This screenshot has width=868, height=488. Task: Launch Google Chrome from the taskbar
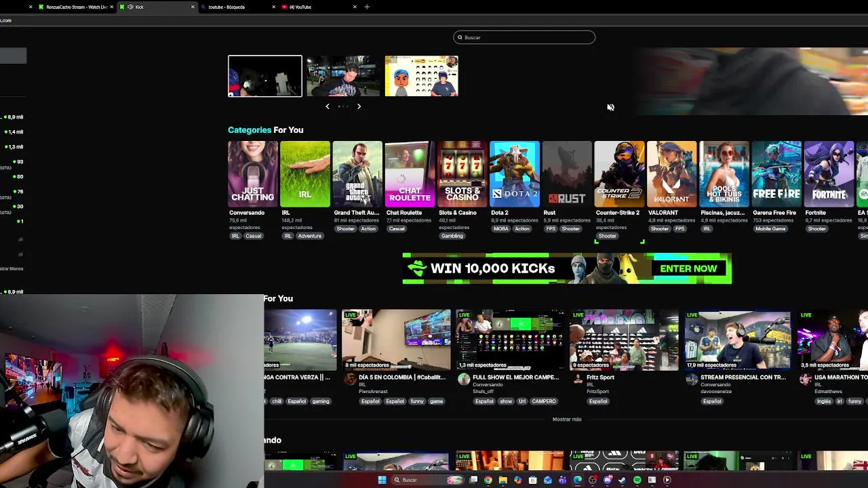(488, 480)
